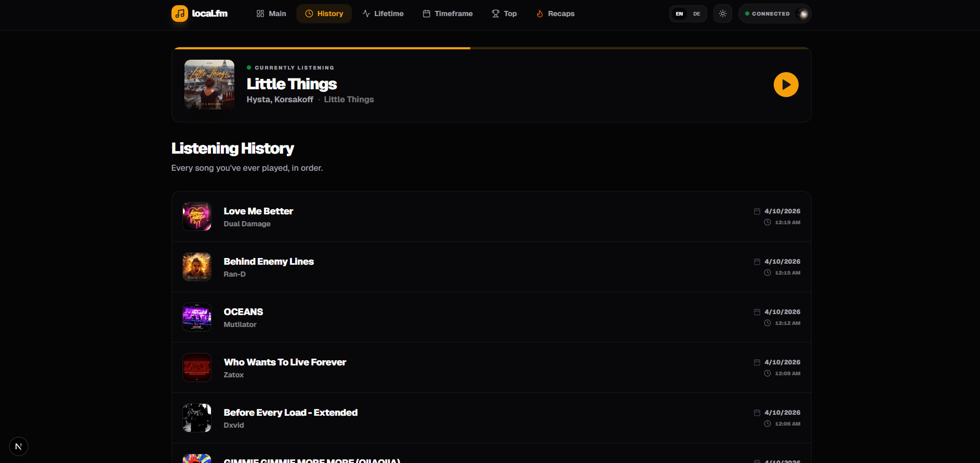Open the Main tab
Screen dimensions: 980x463
pos(271,13)
